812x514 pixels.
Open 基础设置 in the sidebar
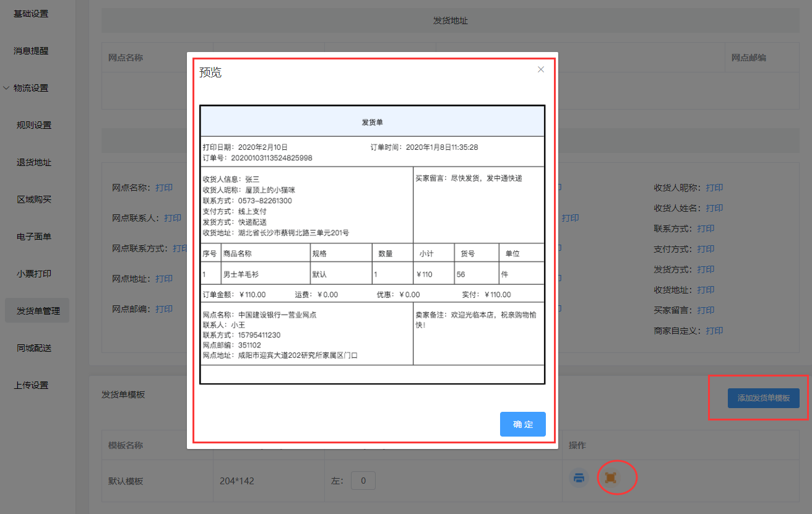31,14
